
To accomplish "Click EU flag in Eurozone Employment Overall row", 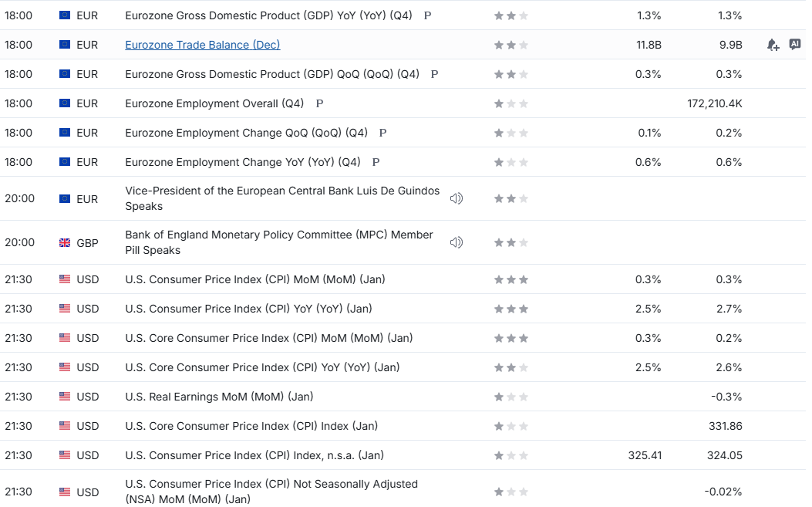I will [x=65, y=103].
